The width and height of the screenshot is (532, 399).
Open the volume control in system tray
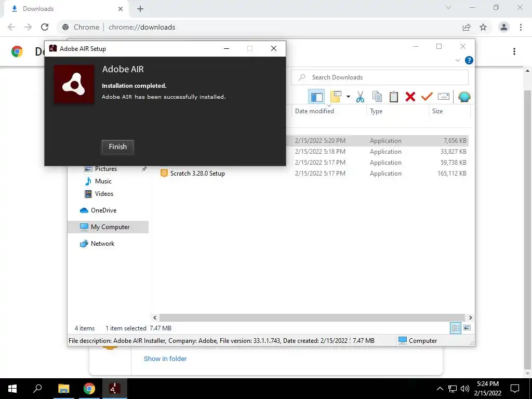point(465,389)
